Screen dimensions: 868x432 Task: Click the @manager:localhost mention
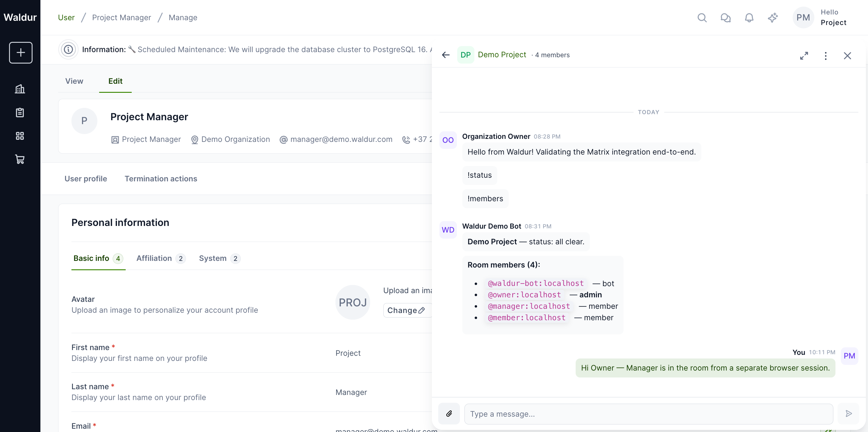pos(529,306)
